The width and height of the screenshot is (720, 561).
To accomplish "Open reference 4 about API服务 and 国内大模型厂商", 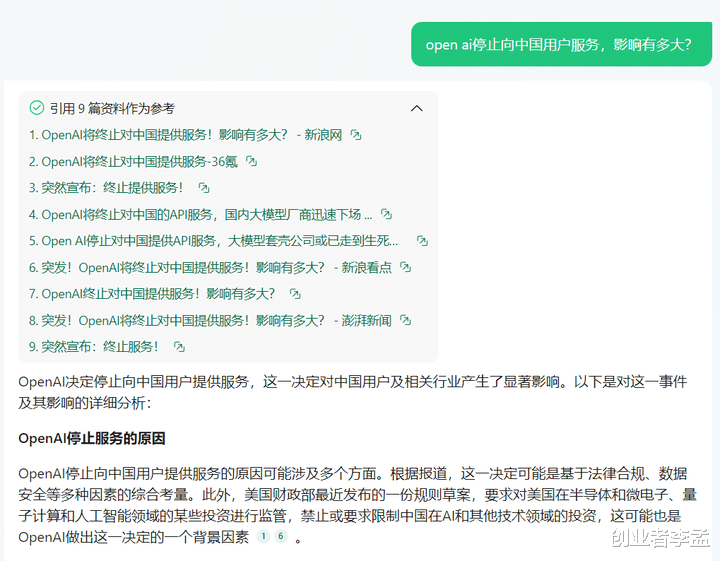I will 201,214.
